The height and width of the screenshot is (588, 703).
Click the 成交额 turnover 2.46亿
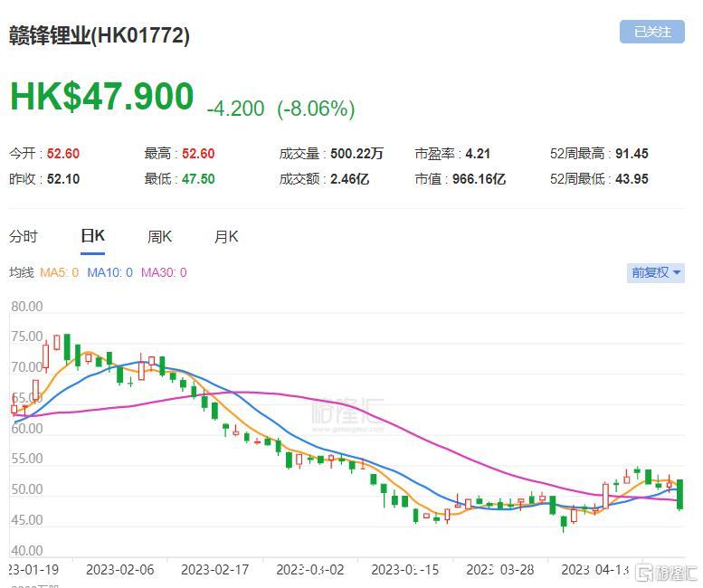click(350, 179)
